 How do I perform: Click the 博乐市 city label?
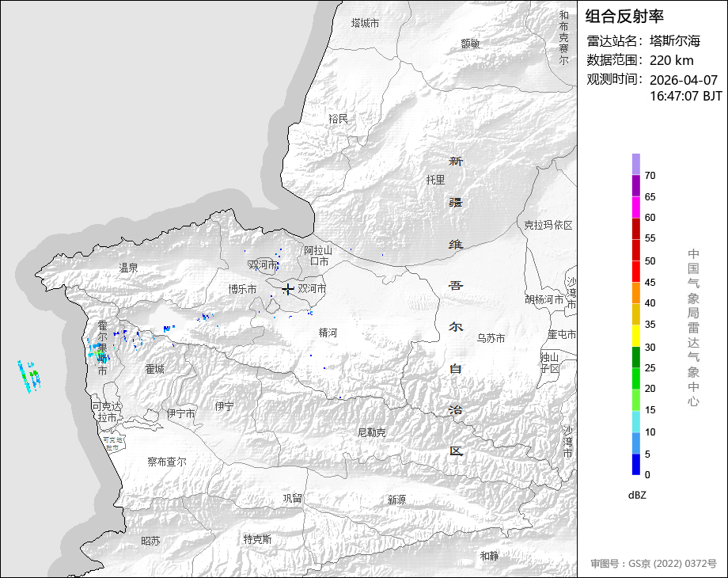click(242, 289)
